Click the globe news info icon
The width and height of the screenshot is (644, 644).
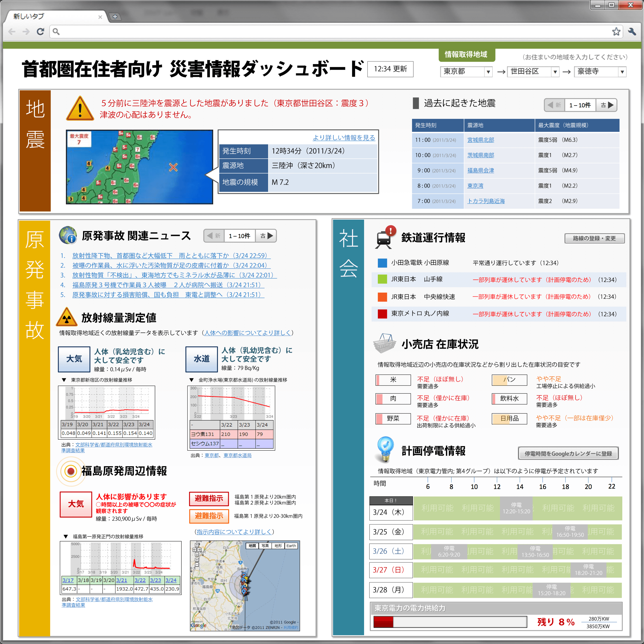[68, 235]
